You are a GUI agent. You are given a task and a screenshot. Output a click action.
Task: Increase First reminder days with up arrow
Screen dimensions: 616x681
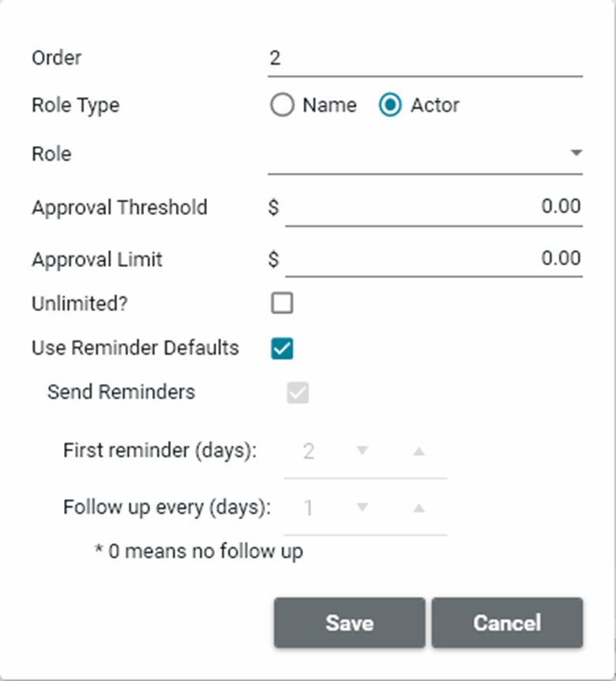coord(419,451)
